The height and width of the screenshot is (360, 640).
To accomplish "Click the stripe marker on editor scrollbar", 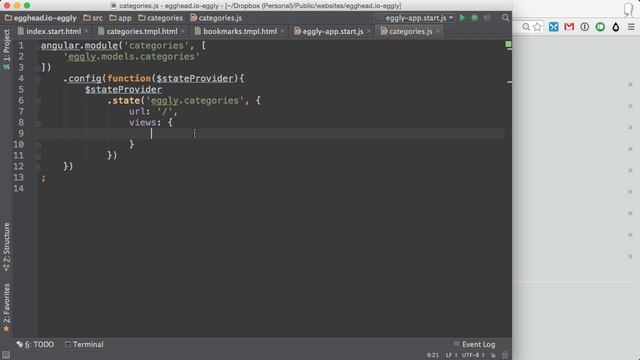I will point(509,82).
